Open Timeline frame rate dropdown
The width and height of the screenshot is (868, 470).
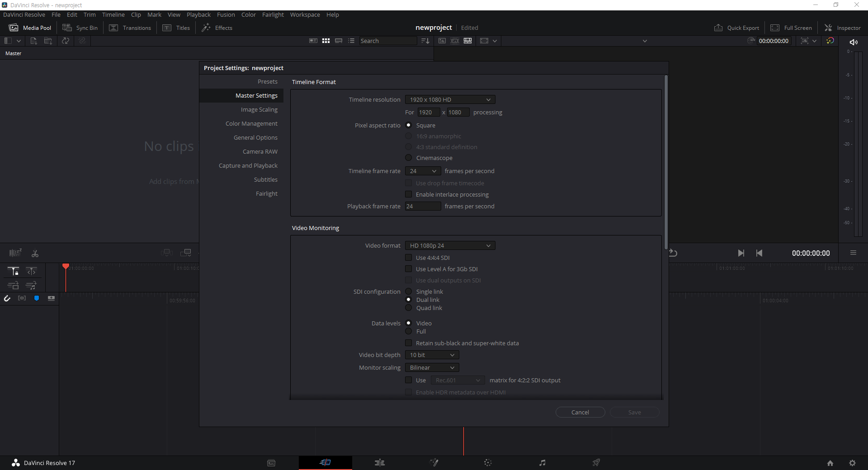click(423, 171)
